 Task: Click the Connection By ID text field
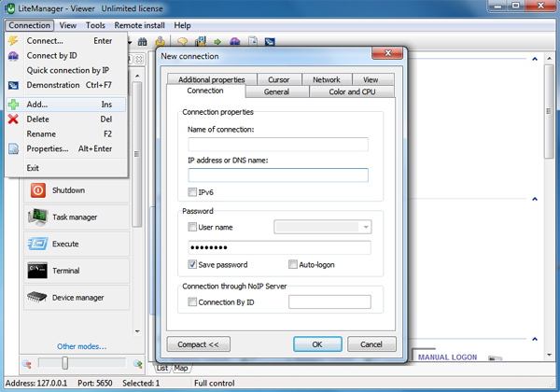(329, 302)
